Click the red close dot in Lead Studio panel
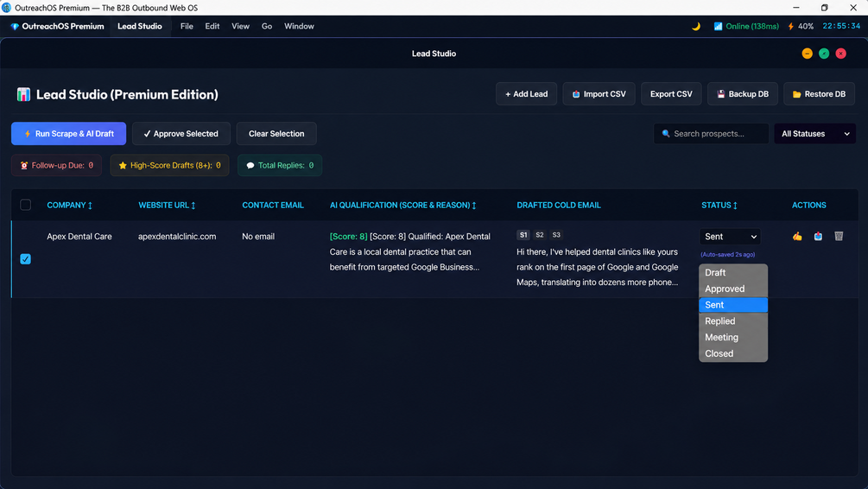The height and width of the screenshot is (489, 868). [x=841, y=54]
